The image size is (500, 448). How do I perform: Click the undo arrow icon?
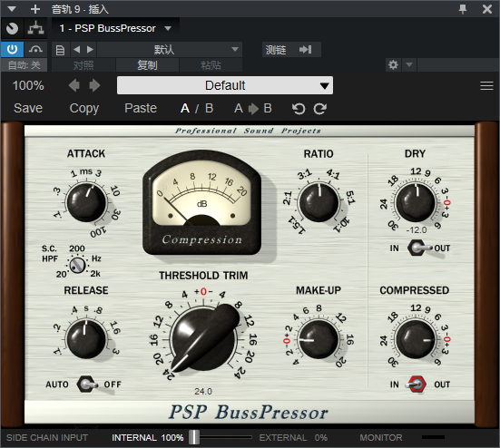(x=299, y=109)
